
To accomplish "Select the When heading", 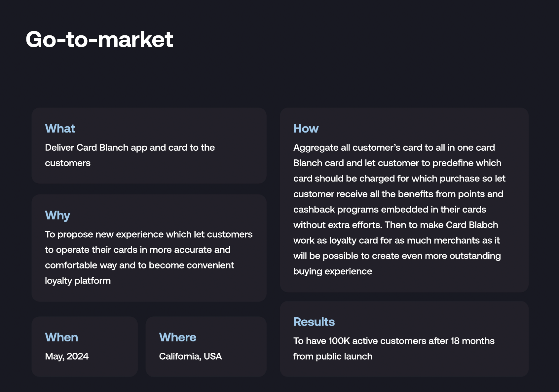I will point(61,337).
